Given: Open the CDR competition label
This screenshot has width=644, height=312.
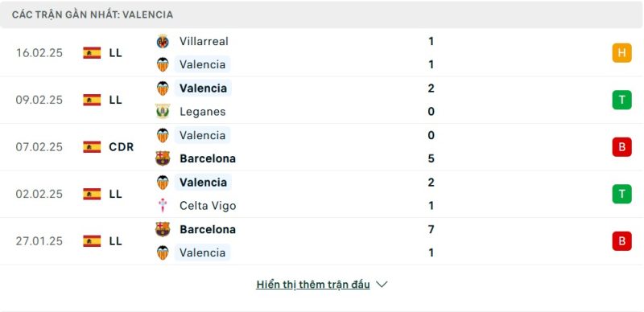Looking at the screenshot, I should click(122, 146).
